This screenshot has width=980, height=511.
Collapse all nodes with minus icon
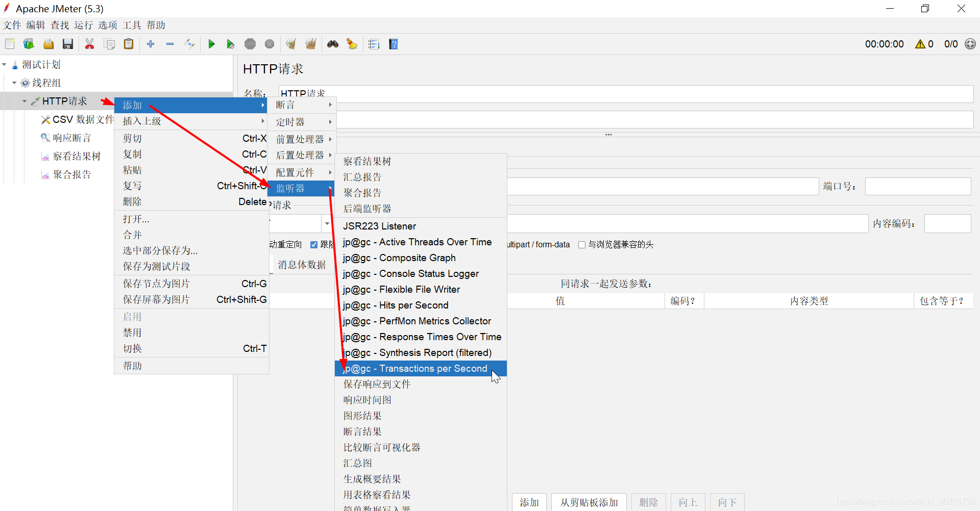pos(170,44)
